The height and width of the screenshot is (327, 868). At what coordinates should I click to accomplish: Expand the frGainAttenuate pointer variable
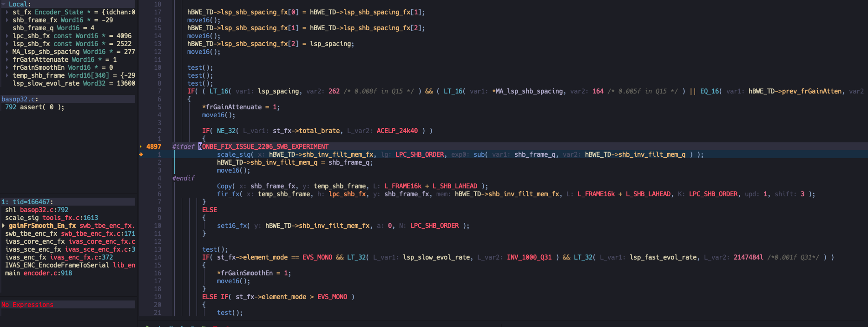tap(7, 60)
